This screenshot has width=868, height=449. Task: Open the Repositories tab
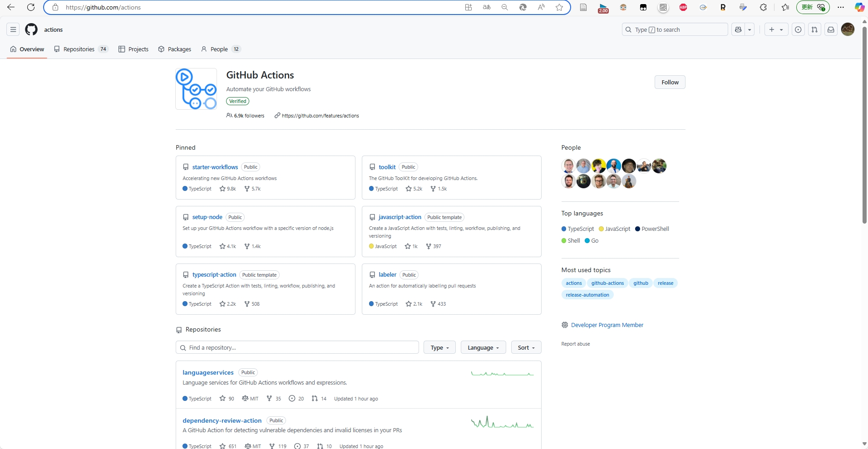[81, 49]
